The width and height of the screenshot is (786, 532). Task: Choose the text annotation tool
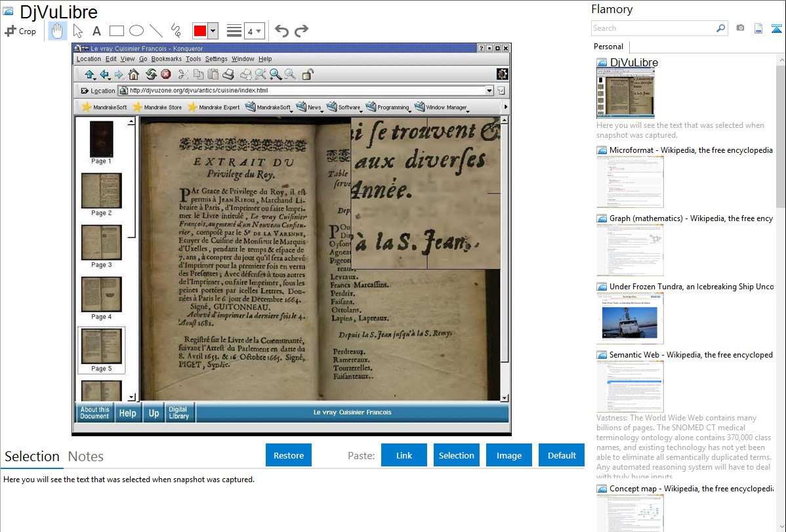point(96,31)
